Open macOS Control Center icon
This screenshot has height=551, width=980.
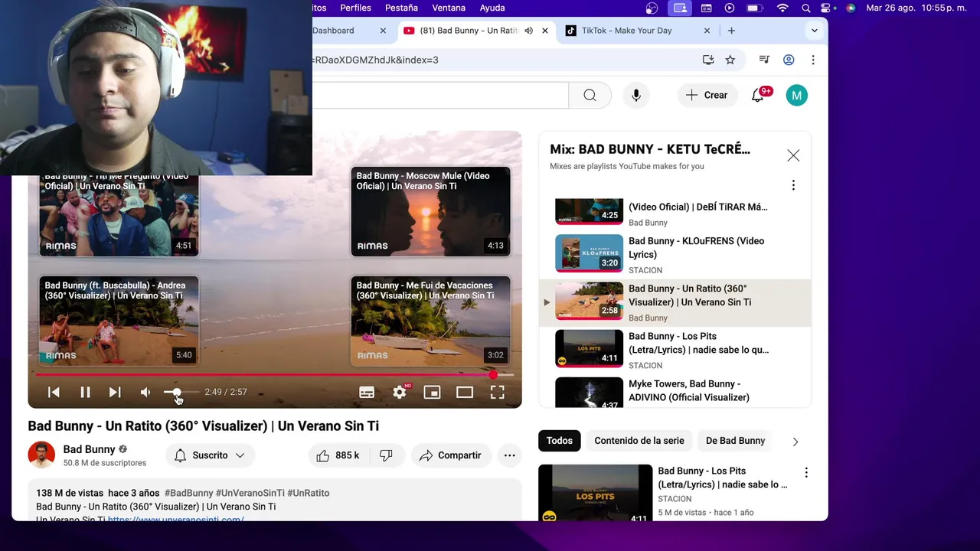pos(826,8)
